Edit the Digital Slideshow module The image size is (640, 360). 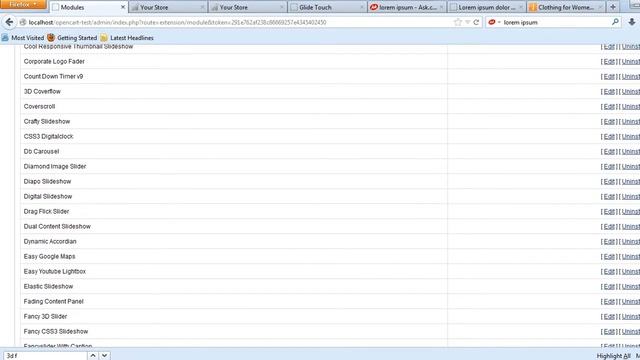[609, 197]
